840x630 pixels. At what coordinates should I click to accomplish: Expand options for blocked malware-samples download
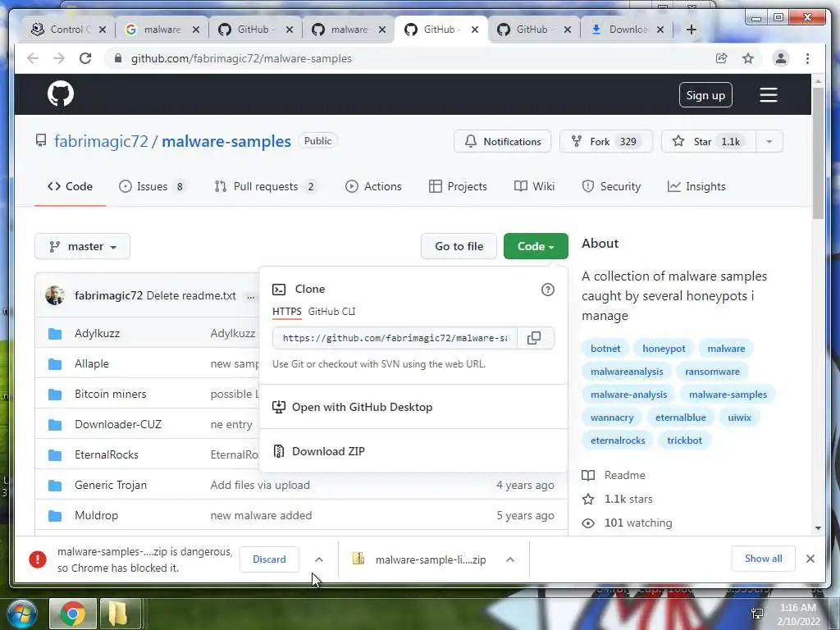319,559
